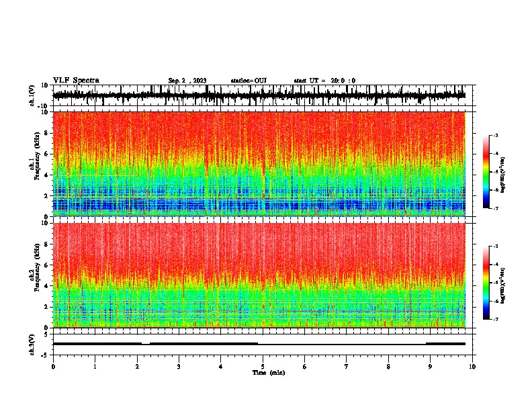Click the ch.2 colorbar log(PSD) label
This screenshot has width=532, height=411.
coord(502,285)
